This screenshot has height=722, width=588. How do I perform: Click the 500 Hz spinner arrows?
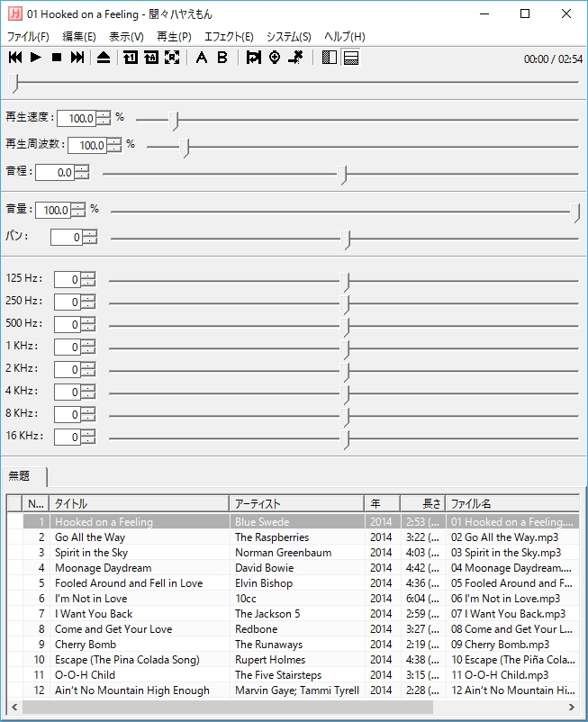coord(88,325)
